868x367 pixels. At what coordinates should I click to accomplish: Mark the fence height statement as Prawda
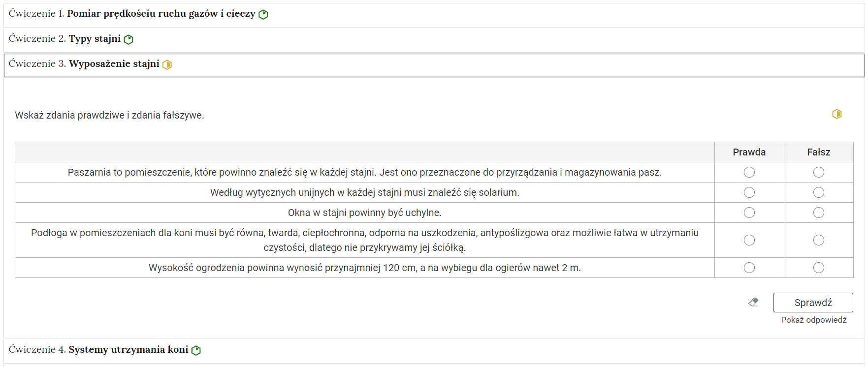[x=749, y=268]
